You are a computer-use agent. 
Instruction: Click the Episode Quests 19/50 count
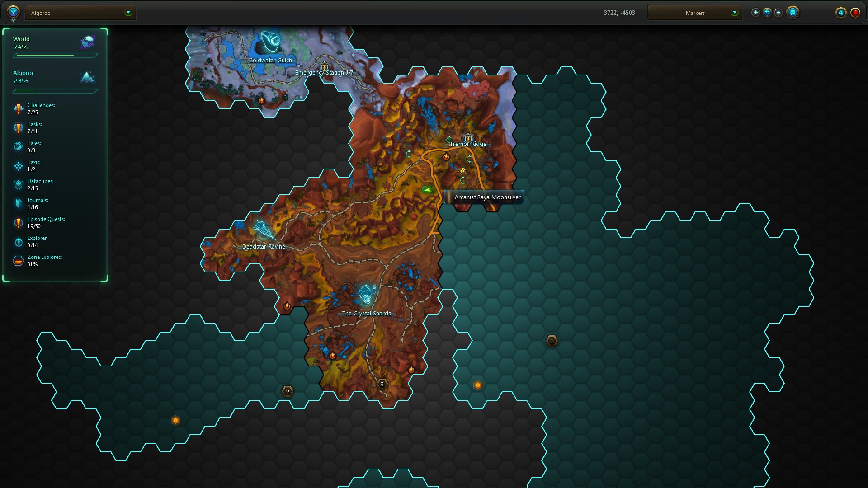34,226
